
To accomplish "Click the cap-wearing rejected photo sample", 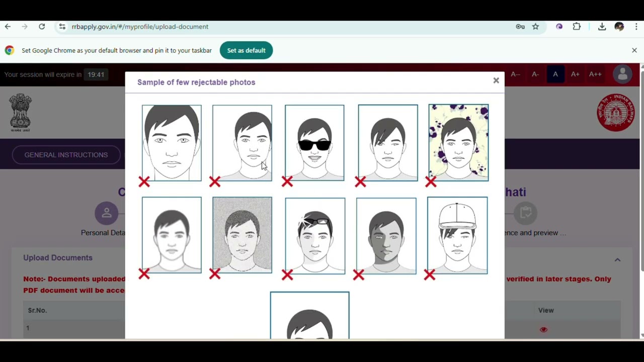I will [457, 235].
